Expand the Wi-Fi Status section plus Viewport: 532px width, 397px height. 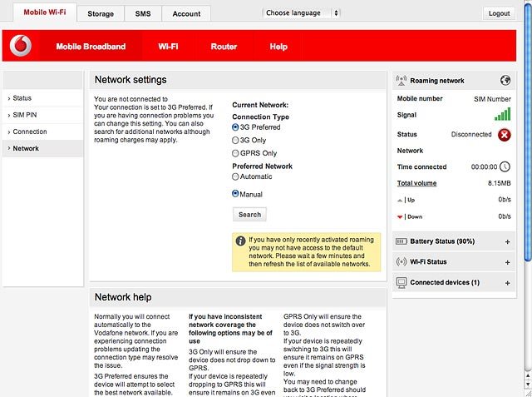pyautogui.click(x=508, y=262)
